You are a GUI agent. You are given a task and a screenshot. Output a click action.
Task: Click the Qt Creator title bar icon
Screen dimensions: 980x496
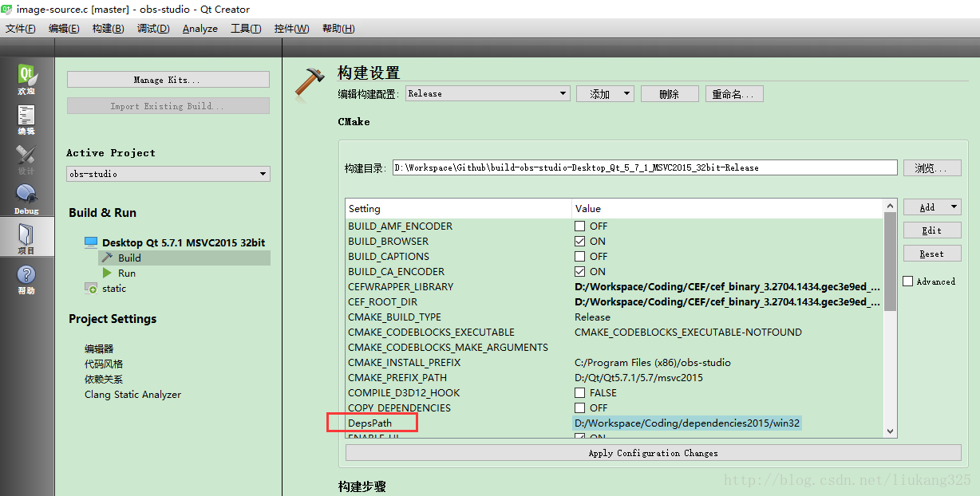click(x=7, y=9)
